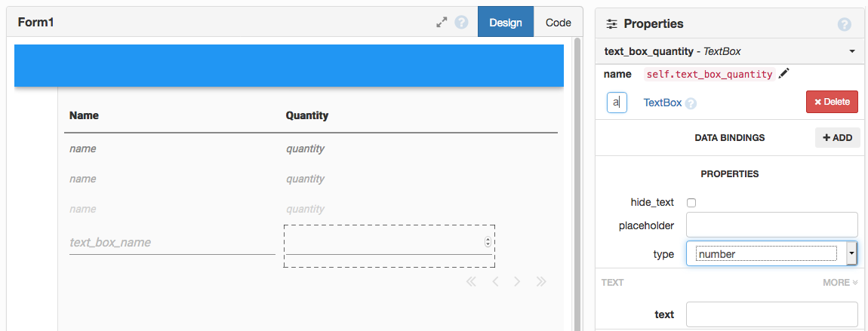Go to previous data grid page
This screenshot has width=868, height=331.
[x=495, y=282]
